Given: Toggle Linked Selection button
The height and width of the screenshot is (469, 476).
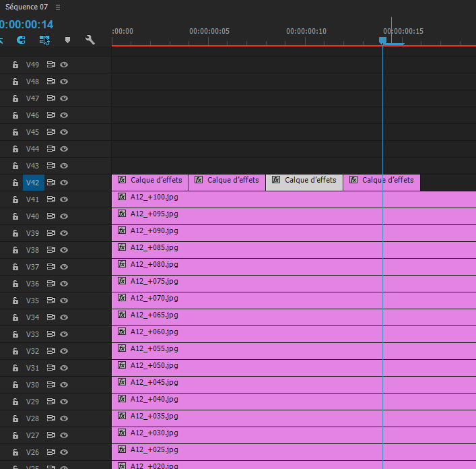Looking at the screenshot, I should pyautogui.click(x=44, y=40).
